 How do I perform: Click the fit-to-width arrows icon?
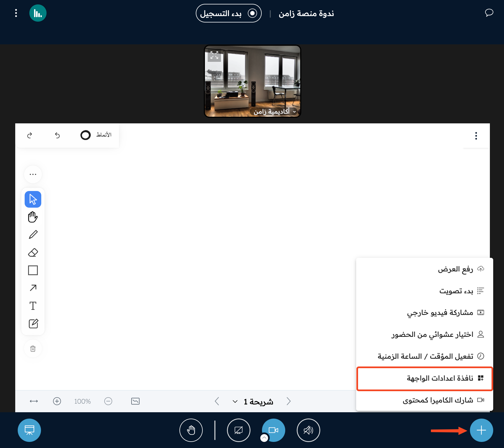click(34, 401)
